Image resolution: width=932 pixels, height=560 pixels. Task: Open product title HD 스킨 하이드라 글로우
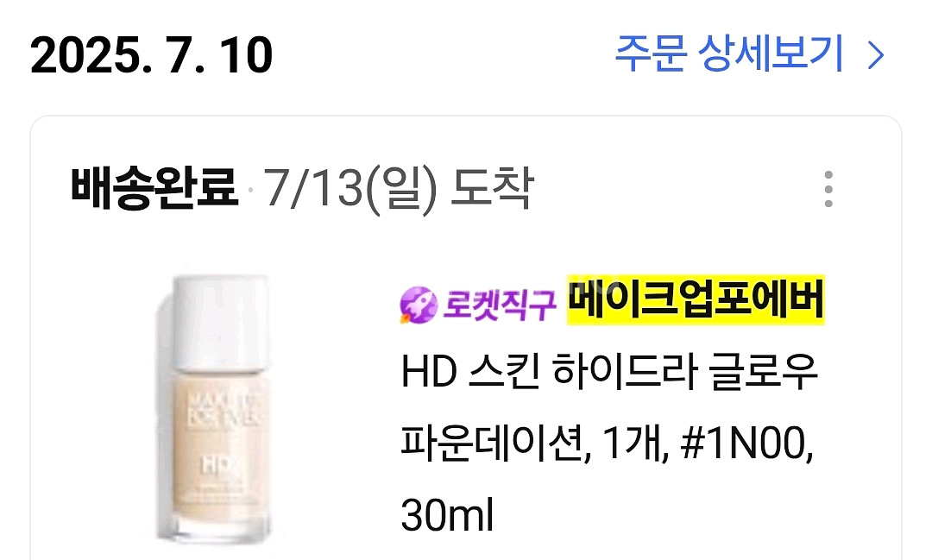[610, 373]
